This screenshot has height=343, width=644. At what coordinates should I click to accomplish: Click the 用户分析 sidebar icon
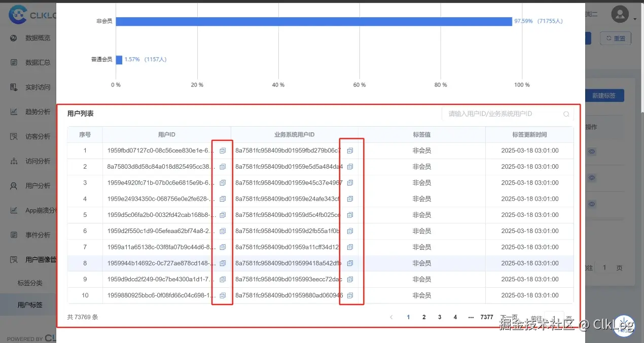click(x=14, y=185)
